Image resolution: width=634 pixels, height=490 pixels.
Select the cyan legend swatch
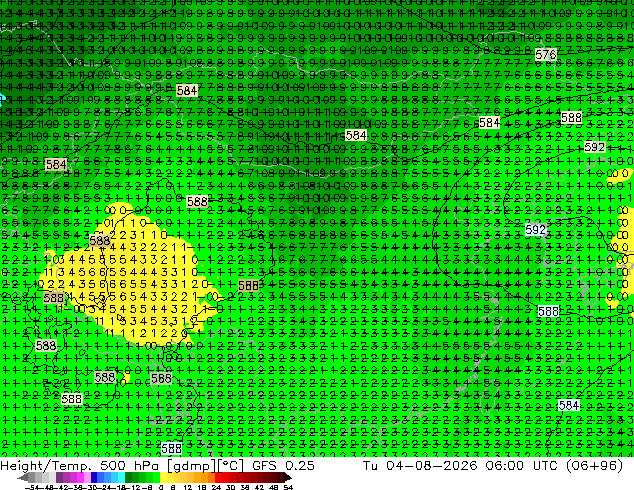click(x=122, y=477)
